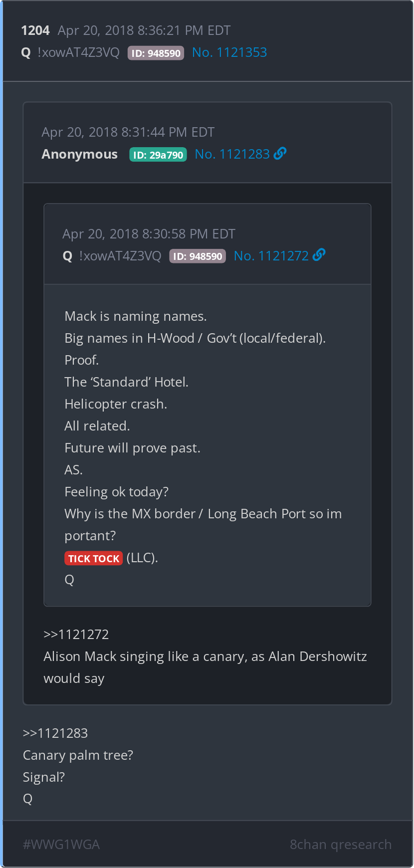Screen dimensions: 414x868
Task: Click the >>1121283 reply reference
Action: [x=55, y=733]
